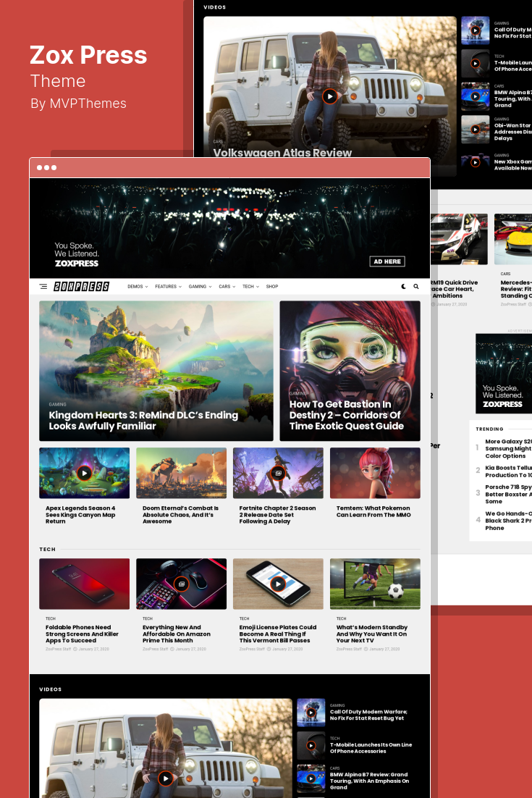Click the Temtem pink-haired character thumbnail
The width and height of the screenshot is (532, 798).
(375, 473)
